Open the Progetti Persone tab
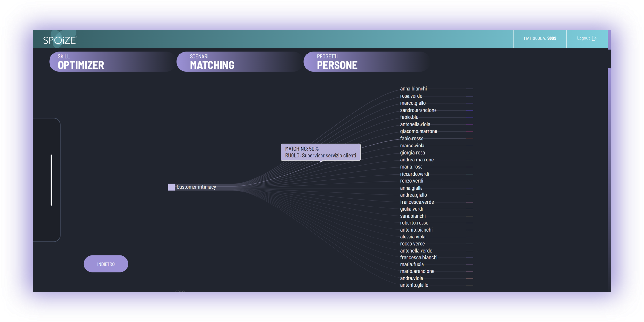 pyautogui.click(x=365, y=62)
